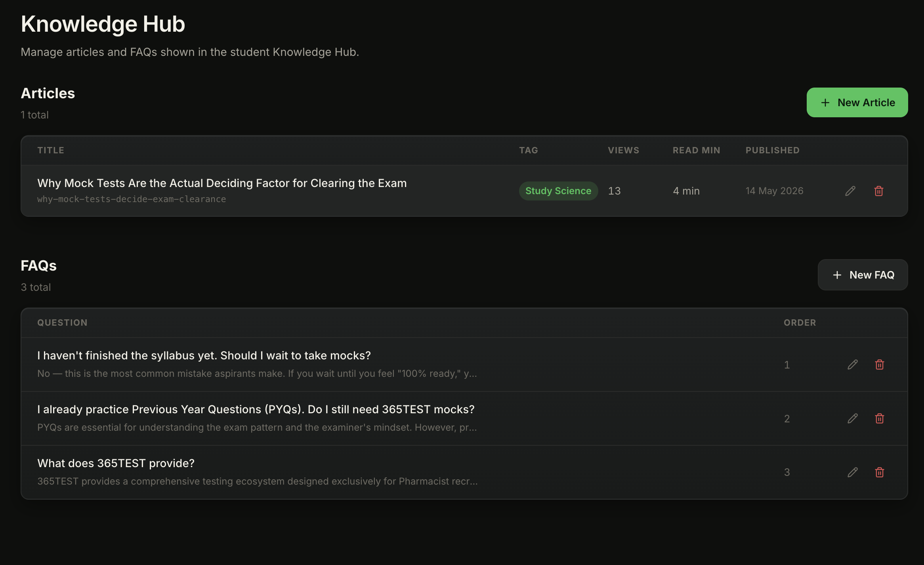Edit the 'haven't finished the syllabus' FAQ
The image size is (924, 565).
[853, 365]
